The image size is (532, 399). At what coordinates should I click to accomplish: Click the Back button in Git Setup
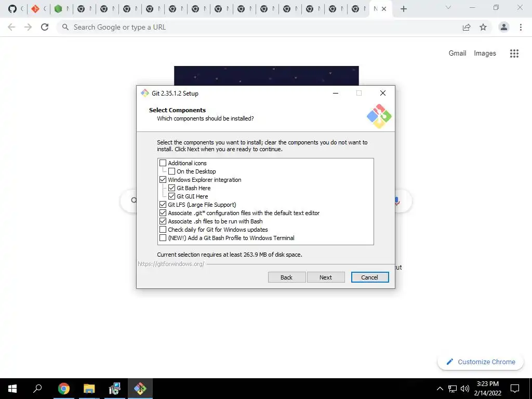pos(287,277)
